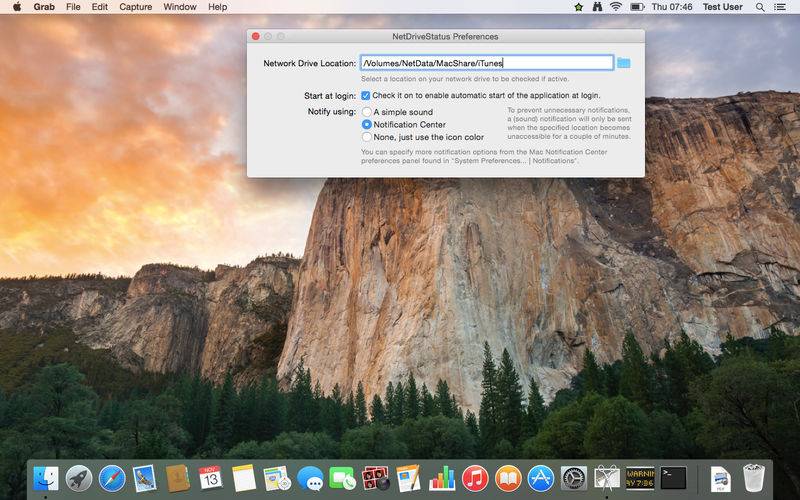
Task: Click the Network Drive Location text field
Action: coord(486,63)
